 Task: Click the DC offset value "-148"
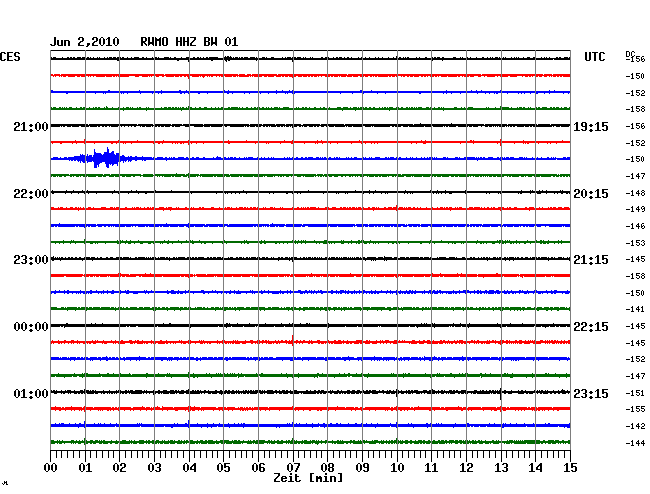635,193
